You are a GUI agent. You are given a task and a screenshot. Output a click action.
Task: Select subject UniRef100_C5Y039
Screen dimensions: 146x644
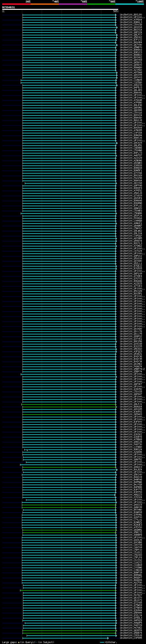[131, 25]
